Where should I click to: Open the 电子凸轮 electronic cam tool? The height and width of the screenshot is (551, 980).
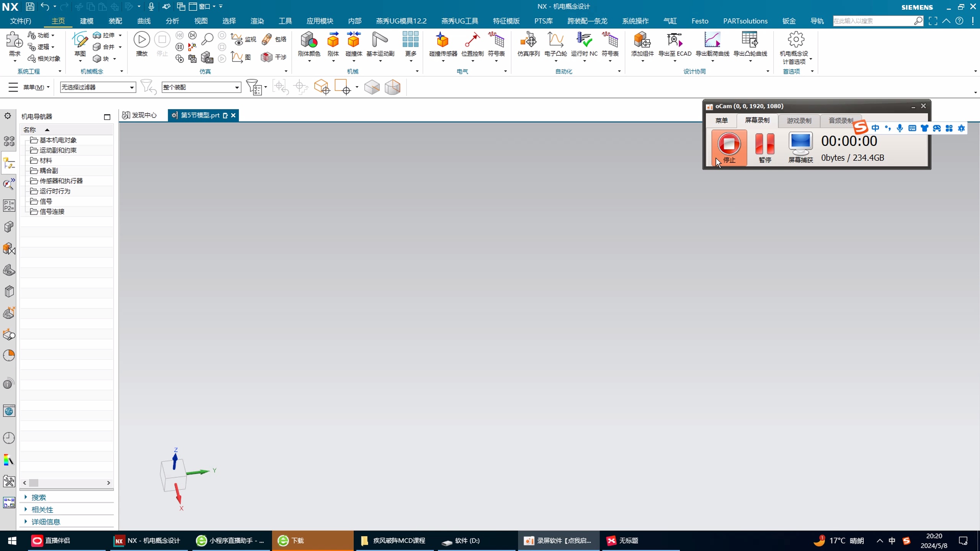click(555, 40)
